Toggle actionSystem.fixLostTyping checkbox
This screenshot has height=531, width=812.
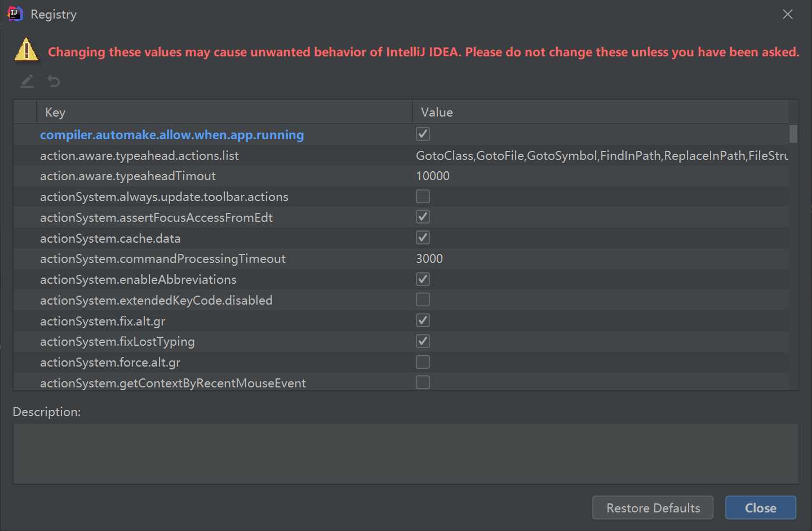(423, 341)
